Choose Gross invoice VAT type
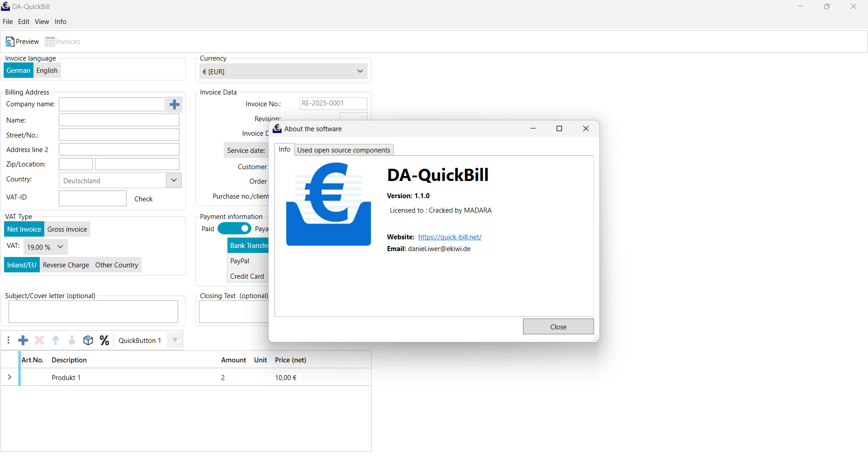This screenshot has width=868, height=466. tap(67, 229)
